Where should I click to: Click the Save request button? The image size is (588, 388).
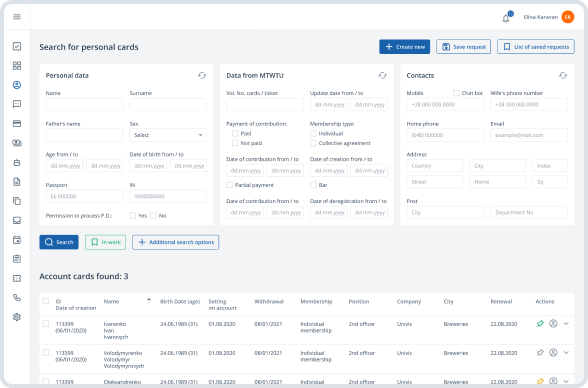click(x=464, y=47)
